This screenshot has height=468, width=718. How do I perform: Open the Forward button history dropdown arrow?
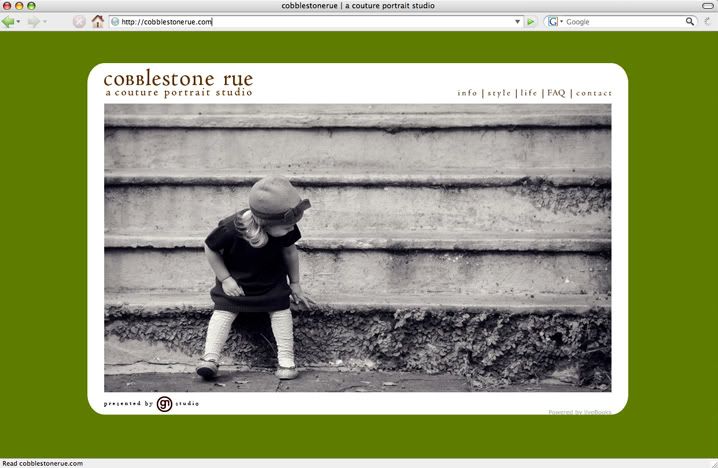(x=45, y=21)
